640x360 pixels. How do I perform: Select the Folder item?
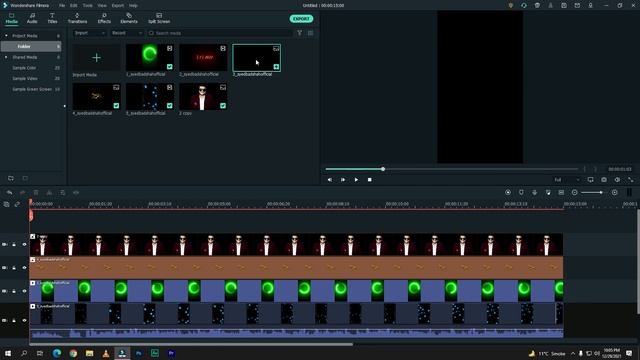tap(31, 47)
